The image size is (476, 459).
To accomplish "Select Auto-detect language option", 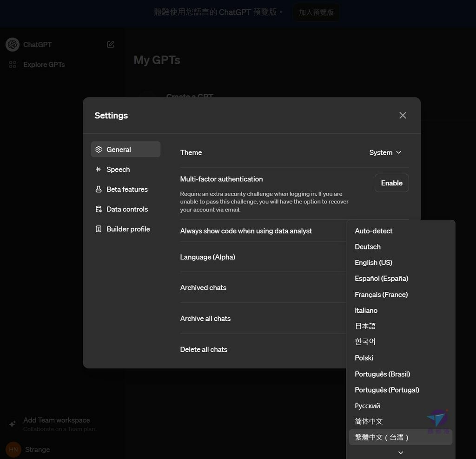I will pos(400,231).
